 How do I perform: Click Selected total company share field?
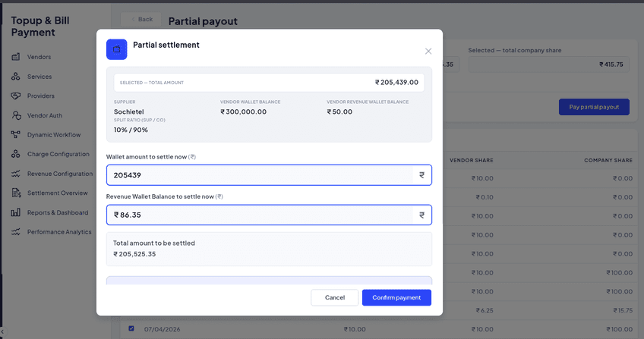point(549,64)
